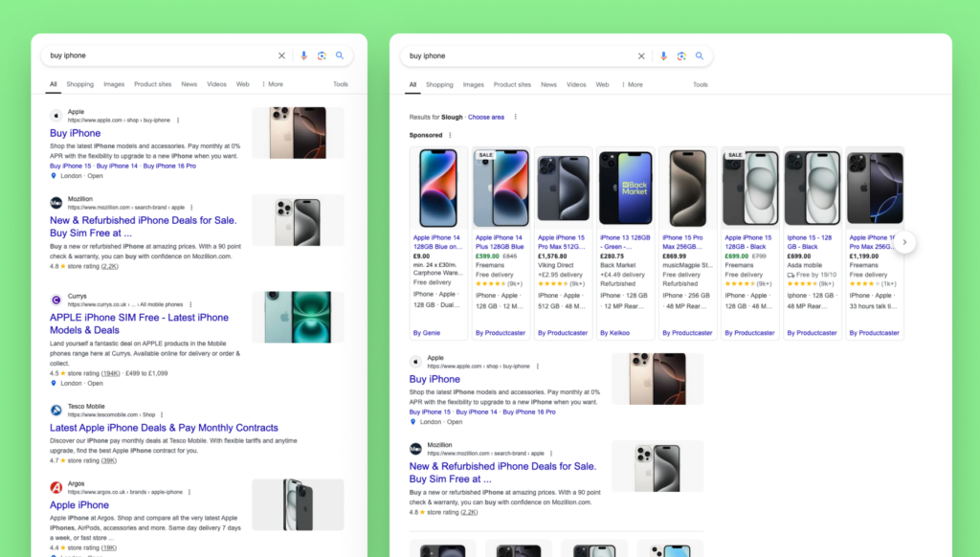Advance the sponsored carousel with the right chevron

coord(904,242)
